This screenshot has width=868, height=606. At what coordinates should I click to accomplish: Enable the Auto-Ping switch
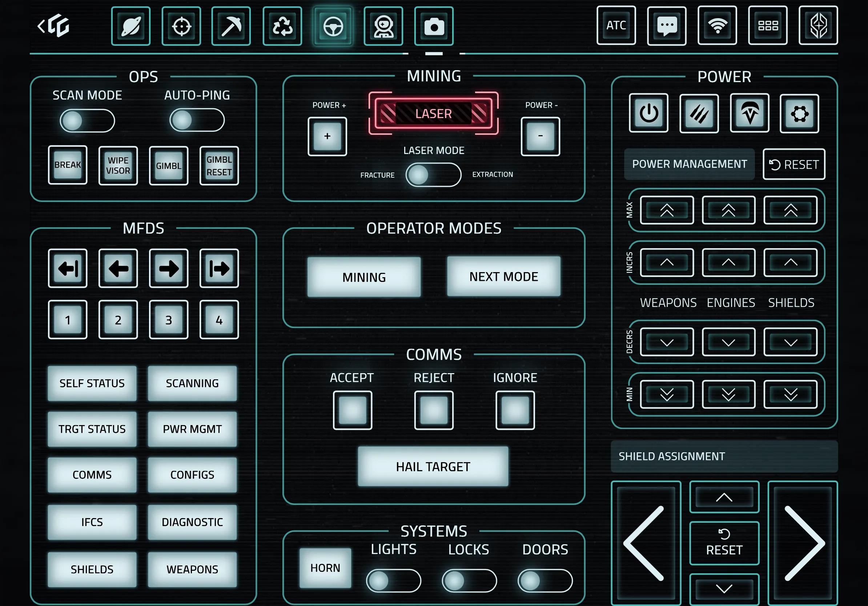coord(197,121)
